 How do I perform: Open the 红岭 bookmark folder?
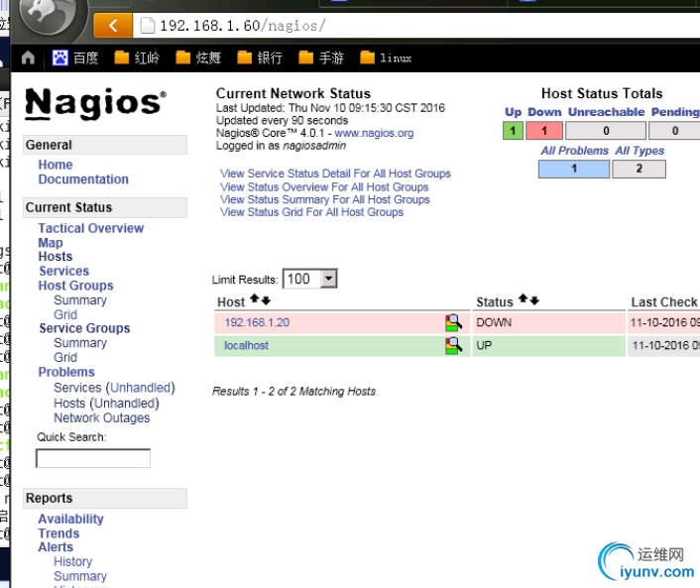(x=137, y=58)
